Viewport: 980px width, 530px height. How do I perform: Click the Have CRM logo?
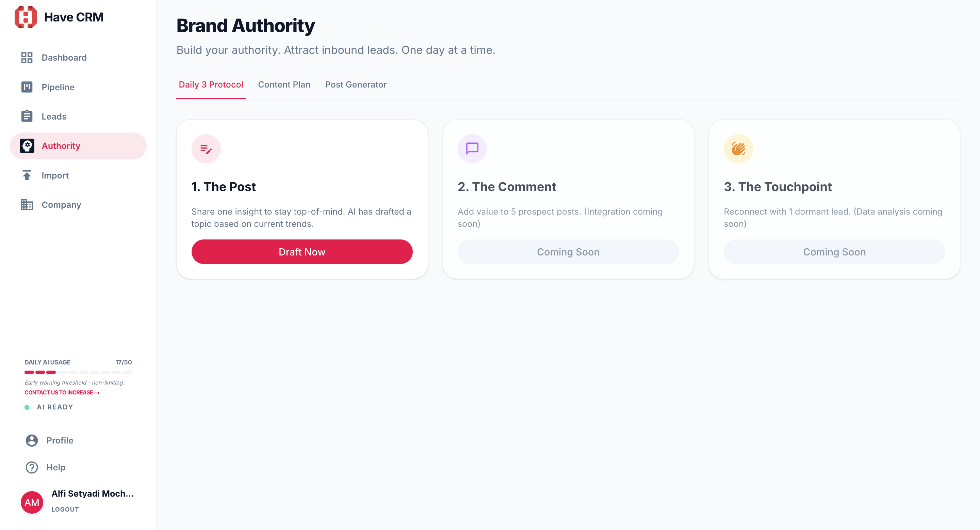coord(25,17)
